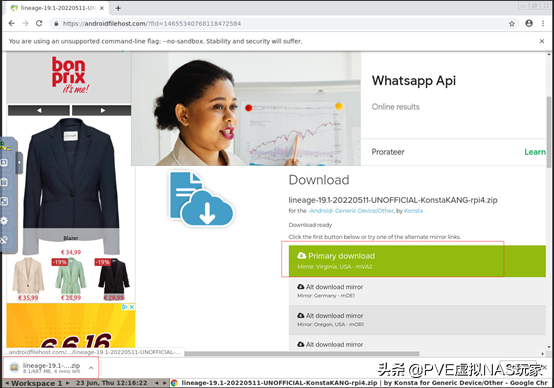Click the black blazer thumbnail in the bonprix ad
The width and height of the screenshot is (554, 388).
click(113, 276)
